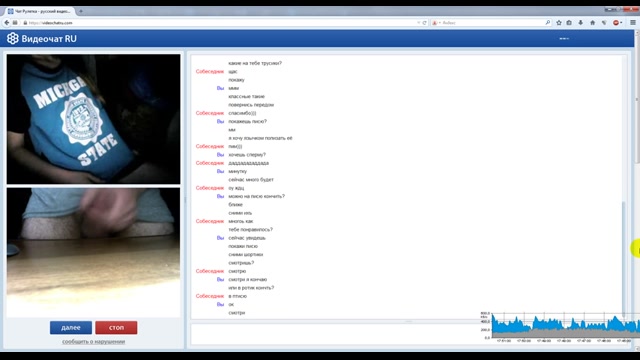Screen dimensions: 640x360
Task: Open the red extension icon's dropdown arrow
Action: pyautogui.click(x=621, y=23)
